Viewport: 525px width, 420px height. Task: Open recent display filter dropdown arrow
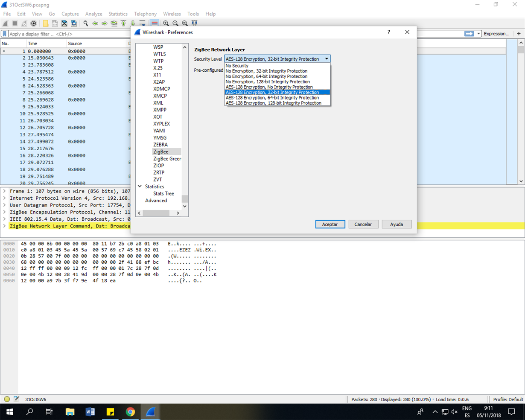point(479,34)
